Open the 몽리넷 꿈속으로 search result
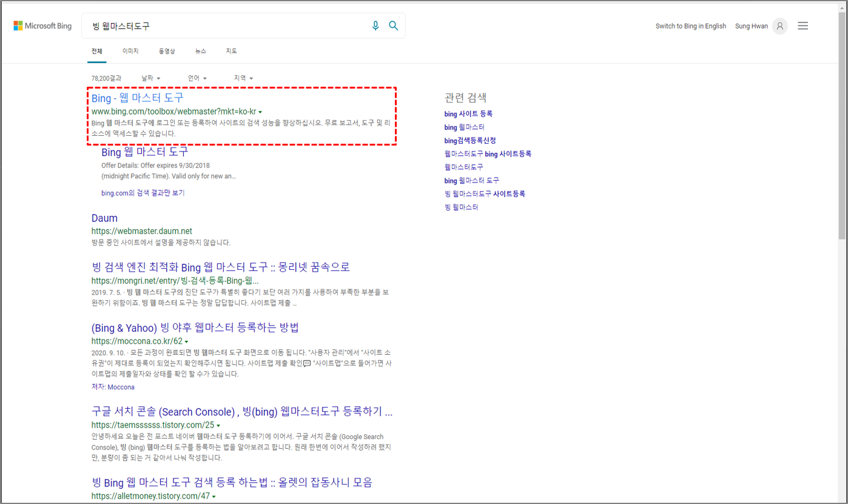 (221, 267)
